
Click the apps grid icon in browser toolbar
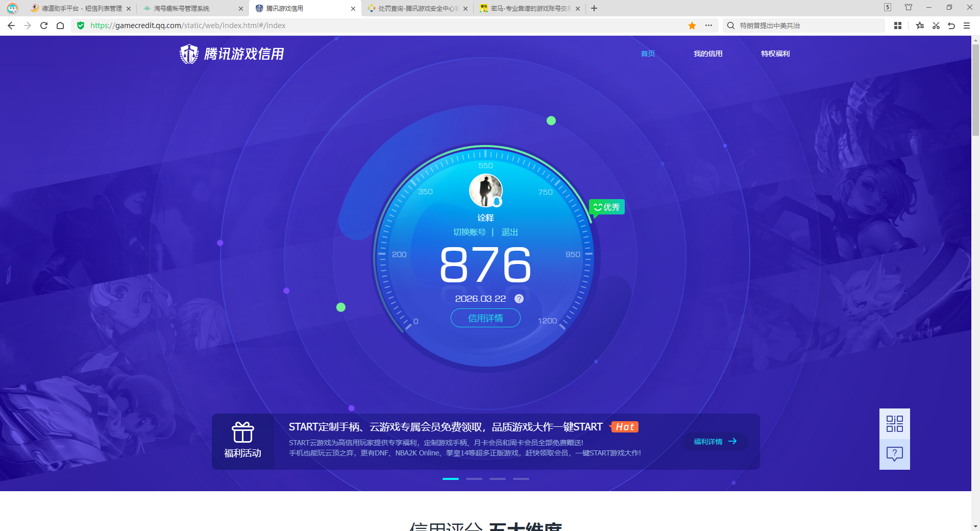pos(898,26)
